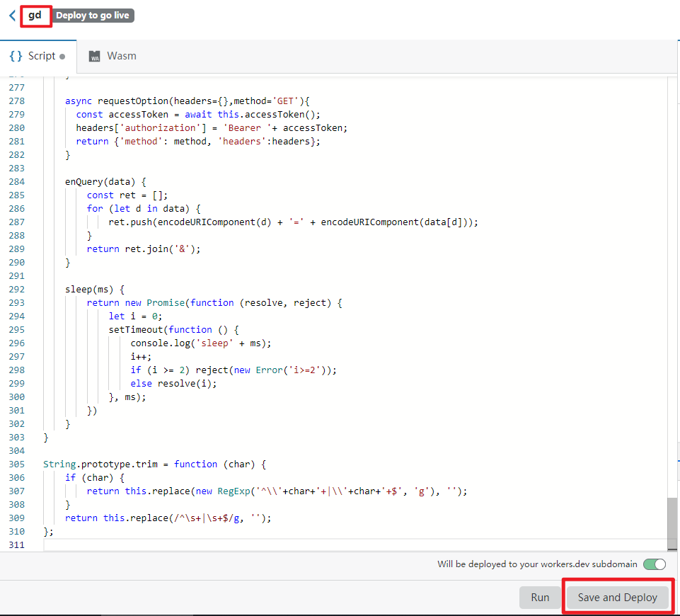Click the Run button
Screen dimensions: 680x616
click(x=540, y=598)
